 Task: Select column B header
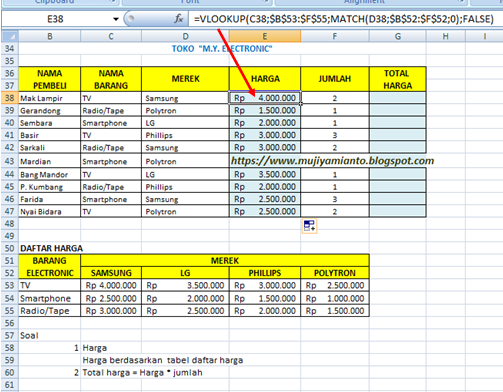(49, 36)
